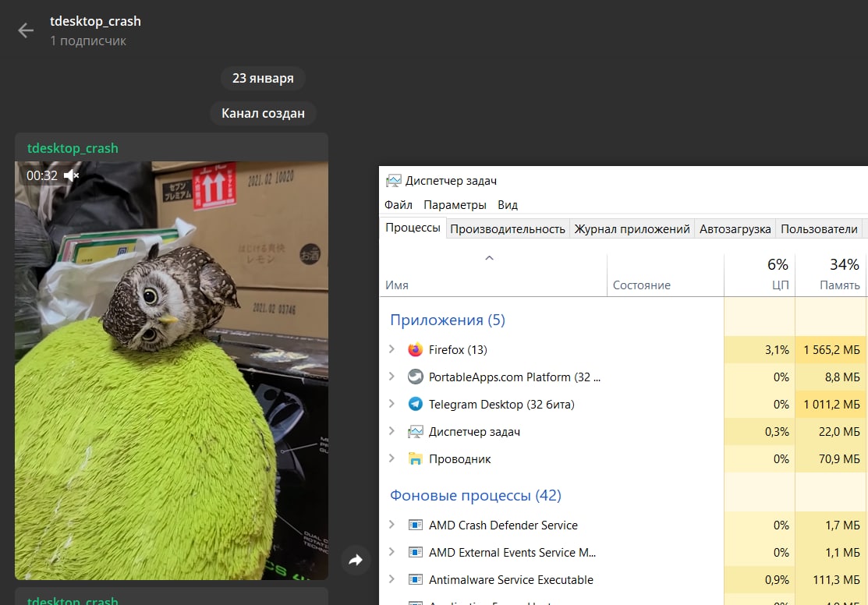Switch to the Производительность tab
868x605 pixels.
pos(508,229)
